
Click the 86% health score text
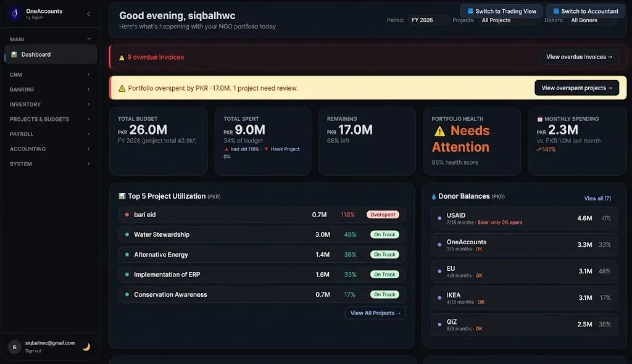(455, 162)
